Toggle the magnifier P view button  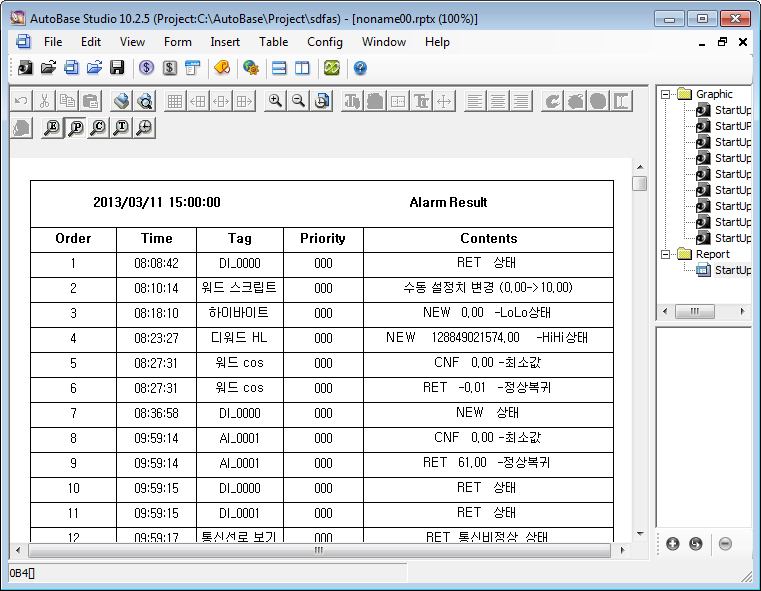75,128
